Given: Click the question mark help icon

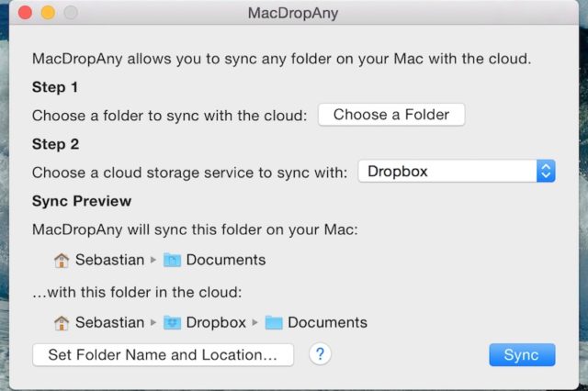Looking at the screenshot, I should coord(320,354).
